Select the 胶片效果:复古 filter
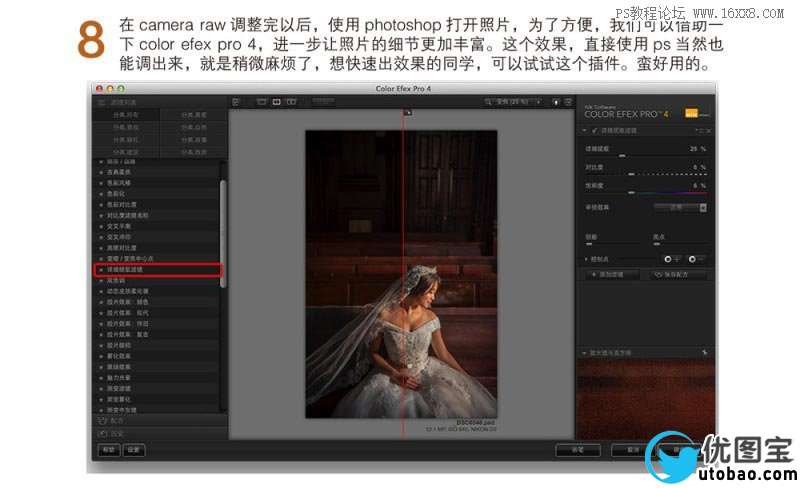Viewport: 800px width, 488px height. pyautogui.click(x=128, y=334)
